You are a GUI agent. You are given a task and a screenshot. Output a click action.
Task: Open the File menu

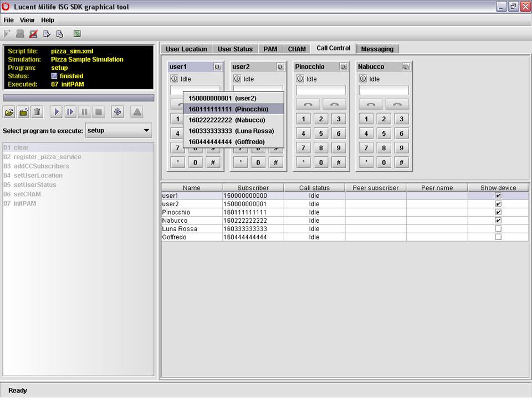8,20
